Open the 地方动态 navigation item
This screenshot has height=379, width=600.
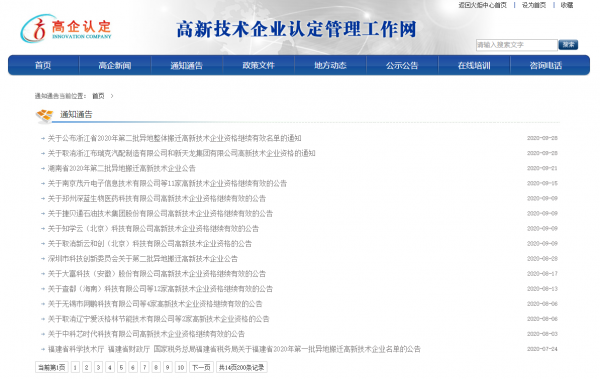tap(330, 65)
